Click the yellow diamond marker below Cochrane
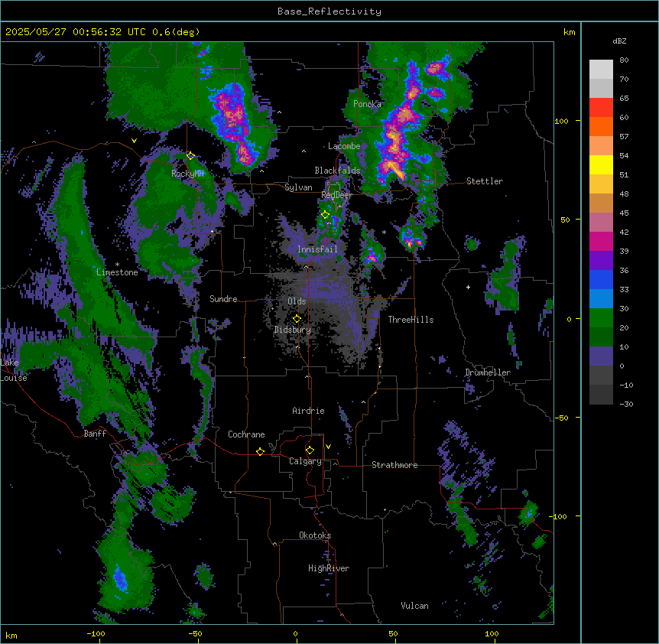 click(x=260, y=451)
